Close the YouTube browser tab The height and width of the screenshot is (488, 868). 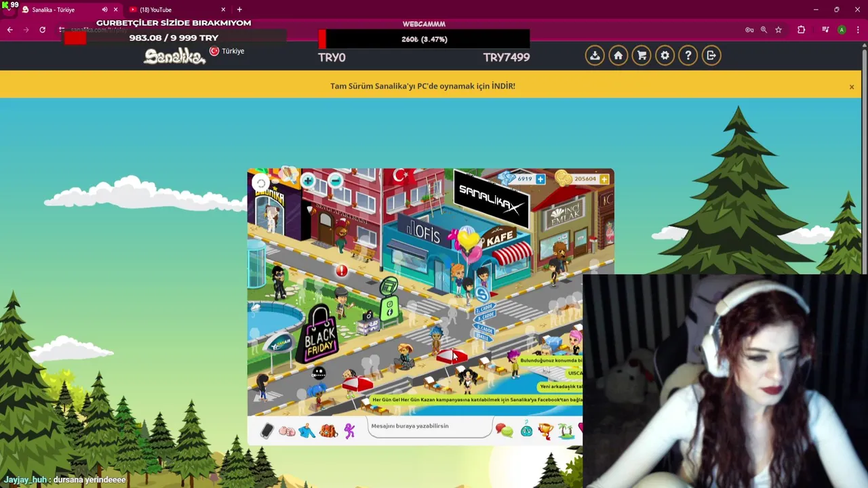tap(223, 9)
